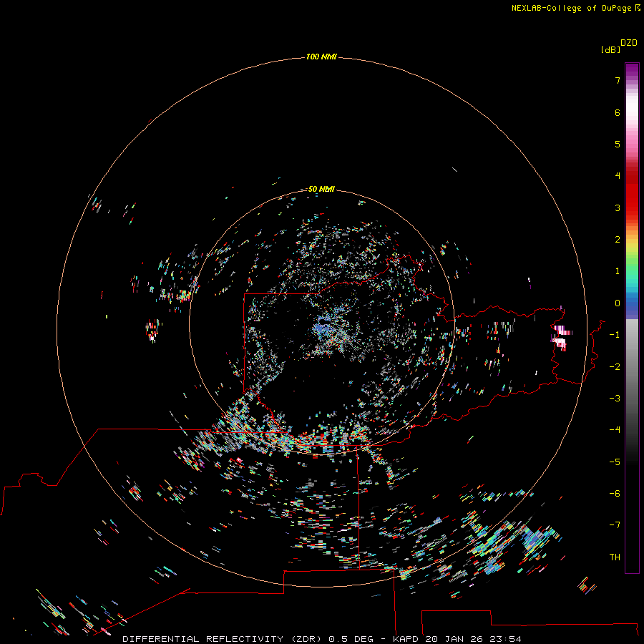Click the 2 value on the dB scale
Image resolution: width=644 pixels, height=644 pixels.
pyautogui.click(x=618, y=240)
